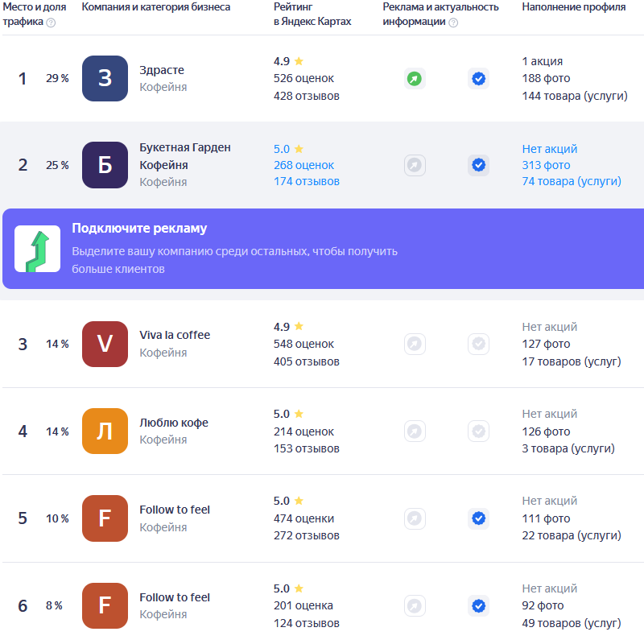644x644 pixels.
Task: Click the green arrow icon in the ad banner
Action: (x=37, y=249)
